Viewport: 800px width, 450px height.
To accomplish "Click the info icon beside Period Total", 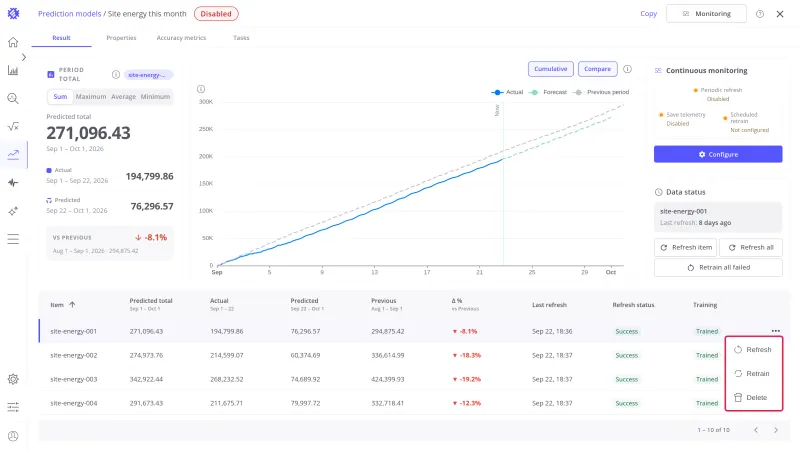I will (116, 74).
